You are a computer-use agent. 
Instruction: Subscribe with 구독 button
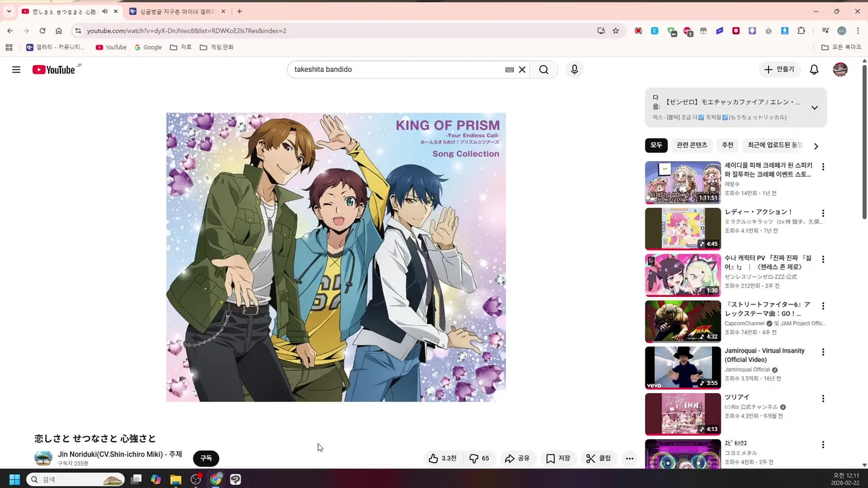pos(206,459)
